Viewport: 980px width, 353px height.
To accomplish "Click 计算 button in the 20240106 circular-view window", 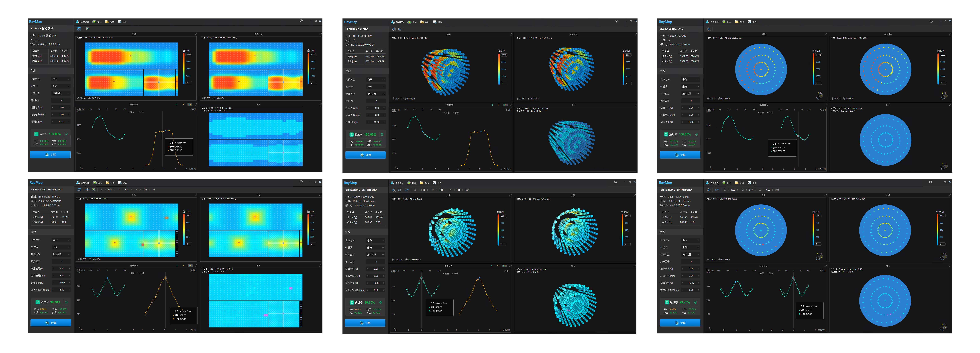I will [x=680, y=155].
